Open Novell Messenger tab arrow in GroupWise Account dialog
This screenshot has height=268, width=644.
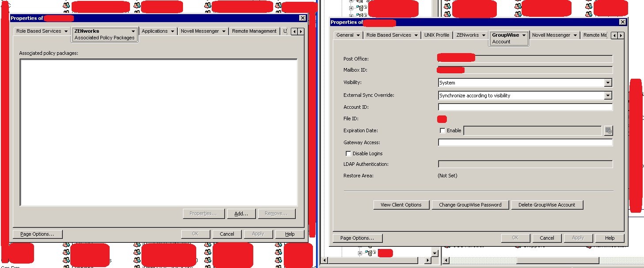click(x=575, y=35)
